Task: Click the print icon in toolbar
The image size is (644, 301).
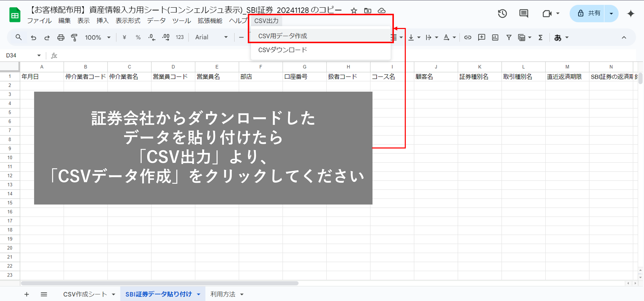Action: pyautogui.click(x=61, y=37)
